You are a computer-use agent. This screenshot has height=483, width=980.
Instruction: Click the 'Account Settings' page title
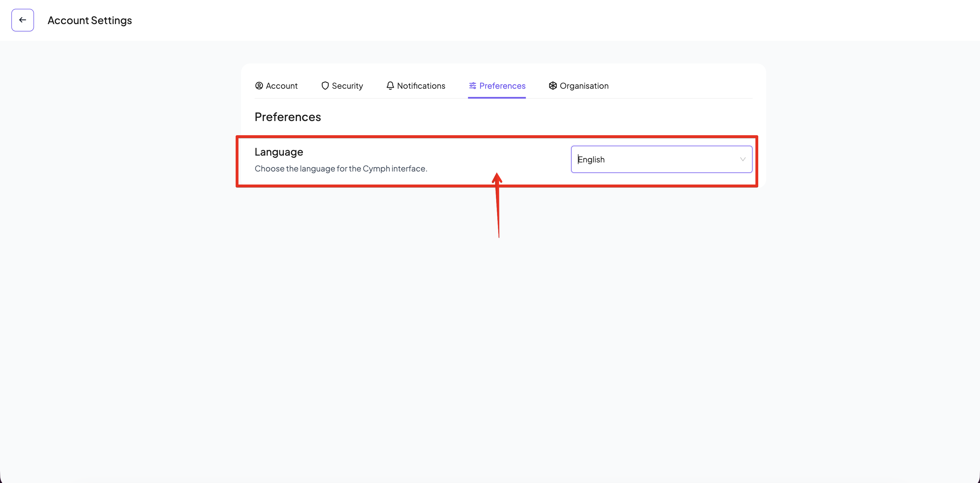click(90, 20)
